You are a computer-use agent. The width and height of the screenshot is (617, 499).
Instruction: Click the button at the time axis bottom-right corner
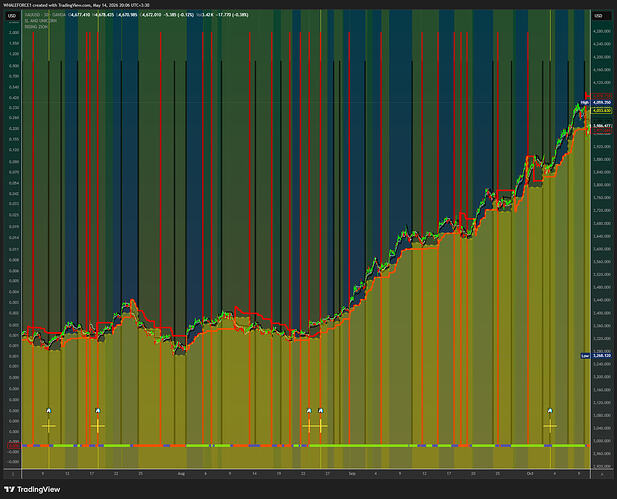(602, 474)
